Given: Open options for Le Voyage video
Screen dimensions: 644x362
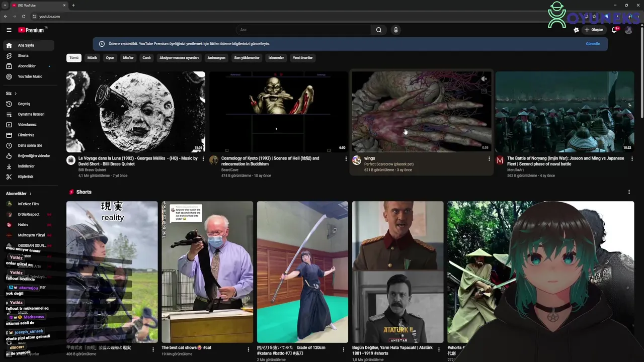Looking at the screenshot, I should tap(203, 158).
